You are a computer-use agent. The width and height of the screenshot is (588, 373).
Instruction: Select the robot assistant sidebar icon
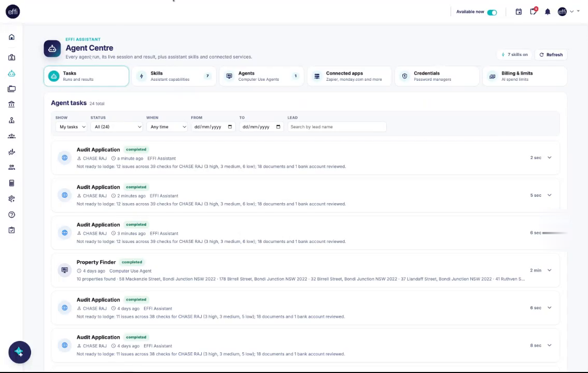[x=11, y=74]
